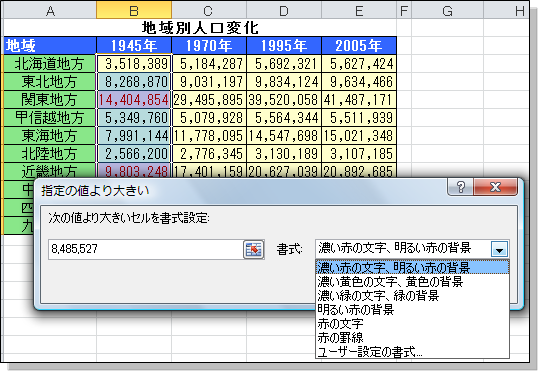The width and height of the screenshot is (538, 371).
Task: Click cell with value 5,627,424
Action: 359,63
